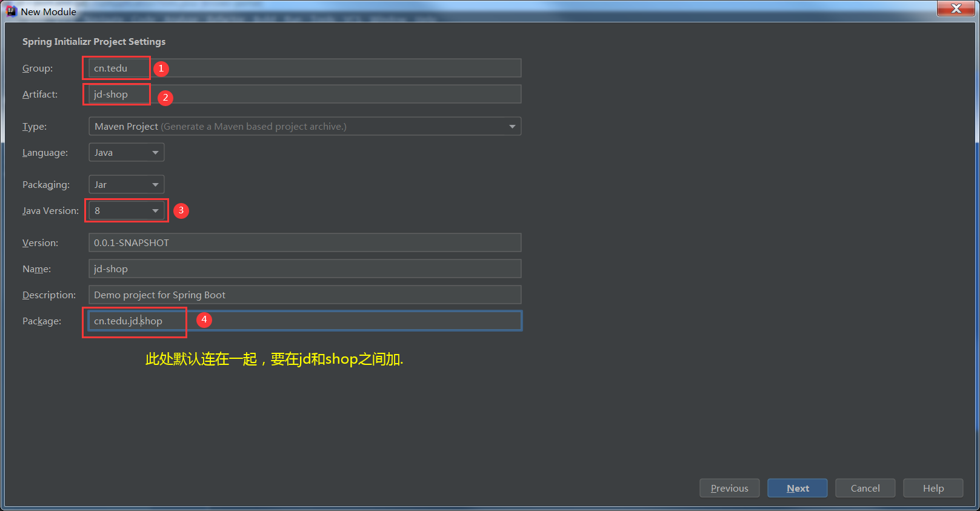
Task: Click the Group label
Action: [x=38, y=68]
